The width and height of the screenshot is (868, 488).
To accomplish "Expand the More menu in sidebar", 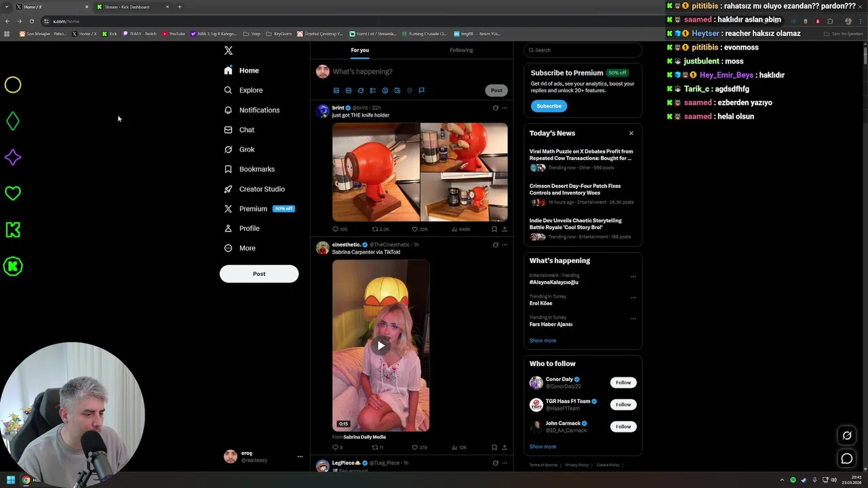I will tap(240, 248).
